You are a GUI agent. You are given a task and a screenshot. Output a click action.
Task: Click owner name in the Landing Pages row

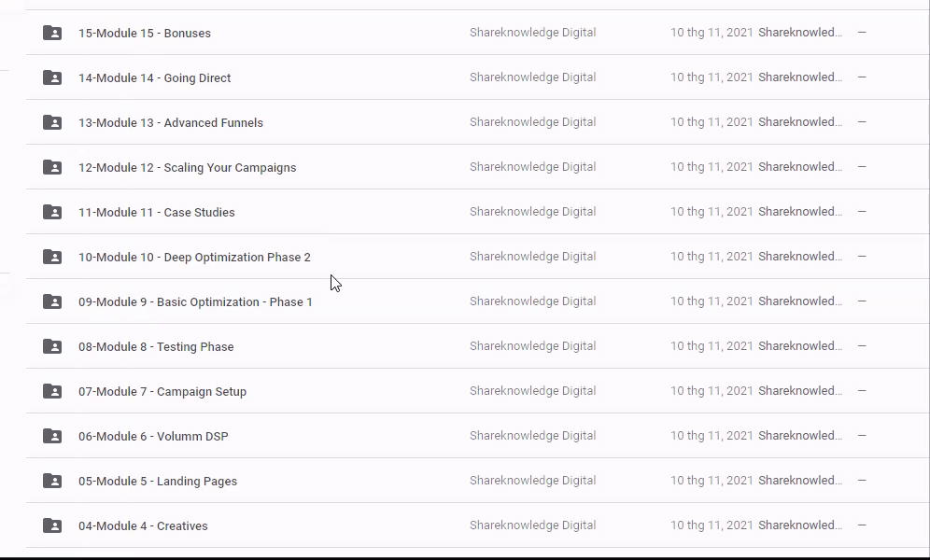tap(532, 481)
